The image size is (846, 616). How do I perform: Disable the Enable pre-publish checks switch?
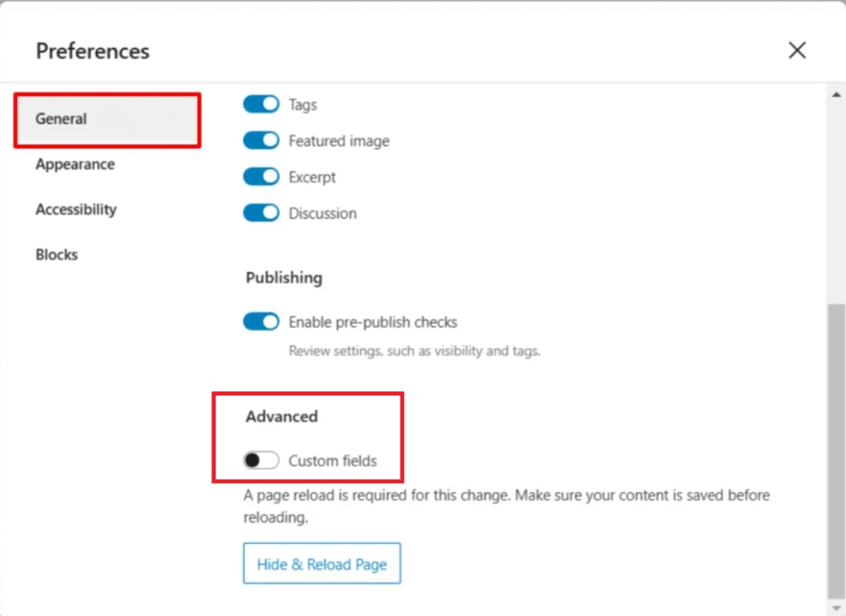[x=261, y=321]
